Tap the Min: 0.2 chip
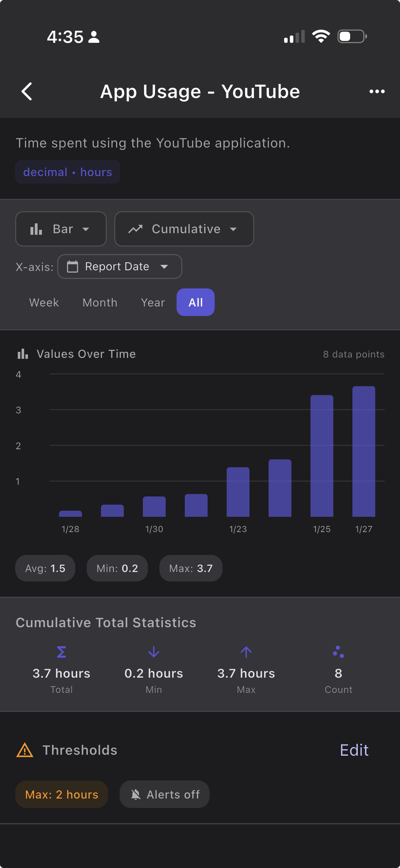This screenshot has width=400, height=868. click(x=117, y=568)
